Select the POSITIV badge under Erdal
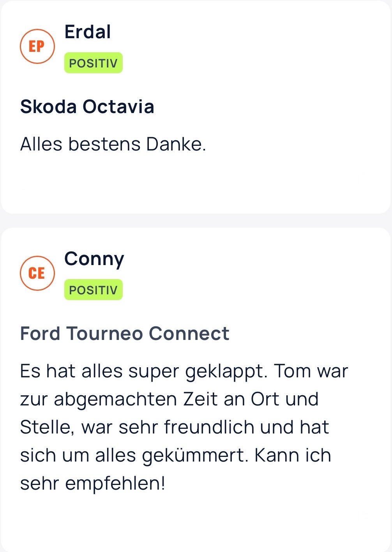This screenshot has width=392, height=552. point(93,63)
